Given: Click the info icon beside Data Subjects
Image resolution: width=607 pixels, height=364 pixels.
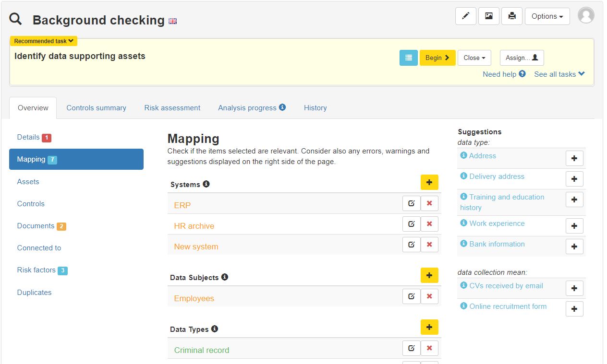Looking at the screenshot, I should pyautogui.click(x=224, y=277).
